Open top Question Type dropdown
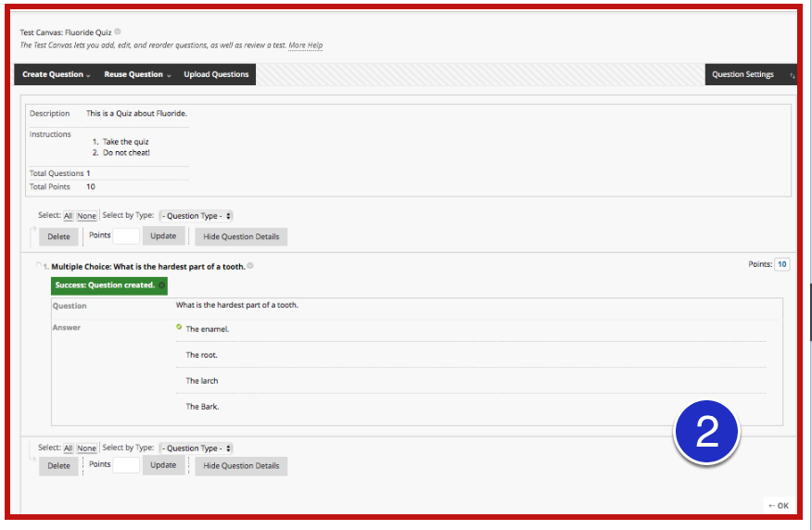 click(x=196, y=216)
